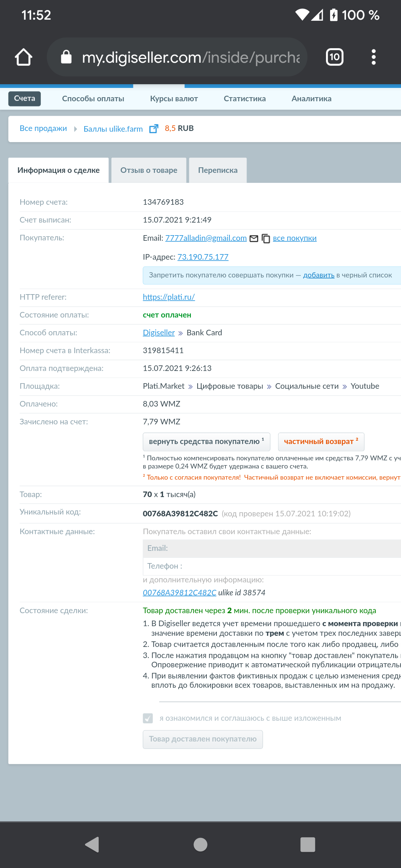Open the Статистика section
This screenshot has width=401, height=868.
click(245, 99)
